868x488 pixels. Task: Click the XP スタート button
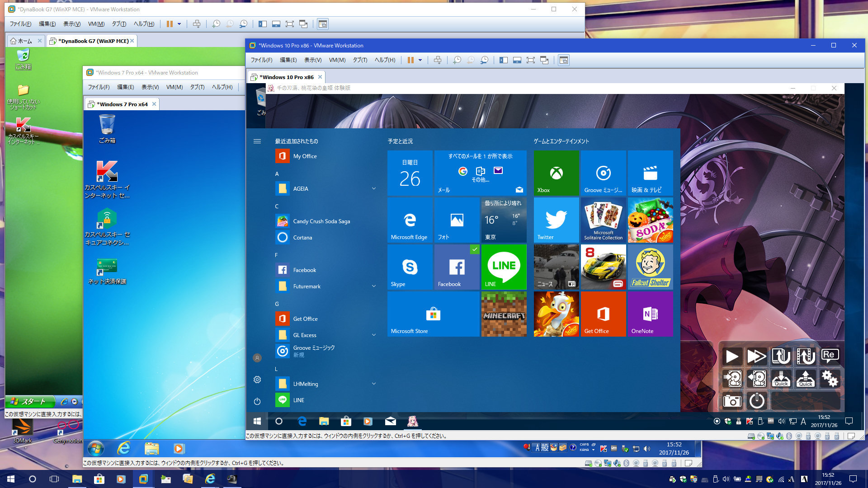click(x=30, y=401)
